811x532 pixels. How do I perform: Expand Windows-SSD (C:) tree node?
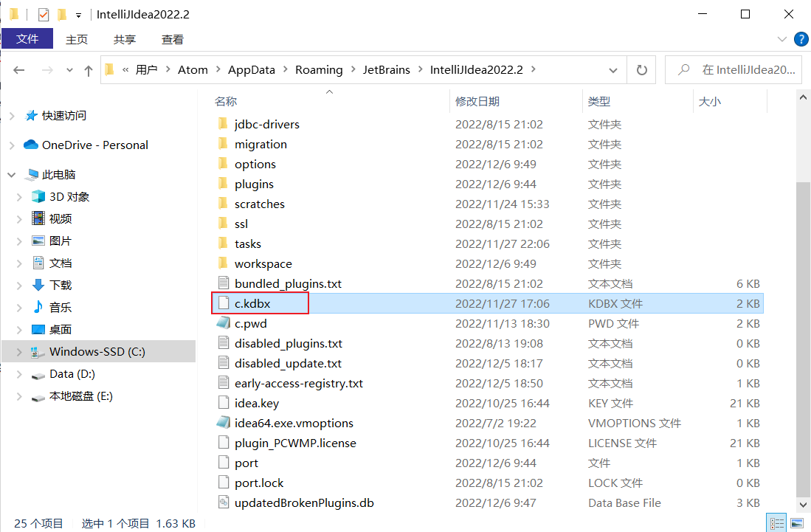tap(19, 352)
